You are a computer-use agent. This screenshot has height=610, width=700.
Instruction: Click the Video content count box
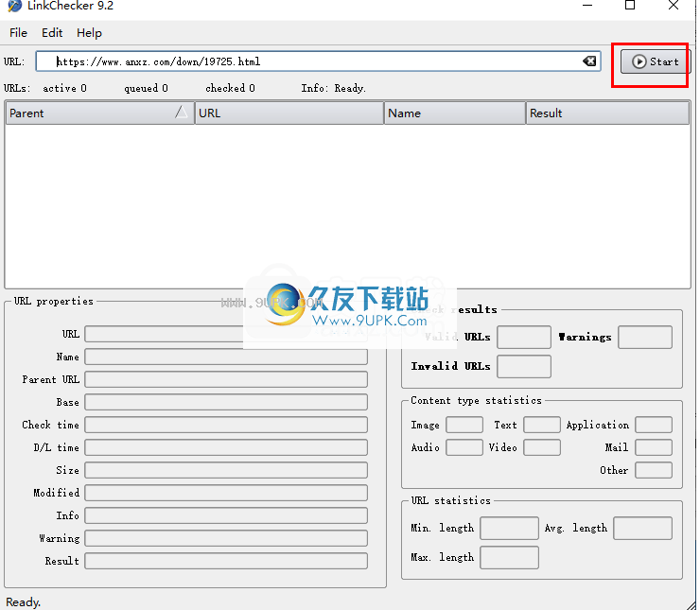pyautogui.click(x=542, y=447)
